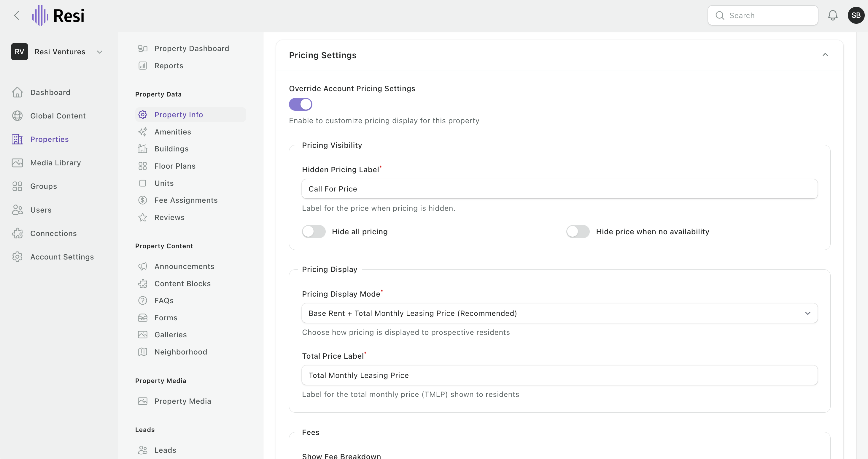Viewport: 868px width, 459px height.
Task: Open the Units page
Action: (164, 183)
